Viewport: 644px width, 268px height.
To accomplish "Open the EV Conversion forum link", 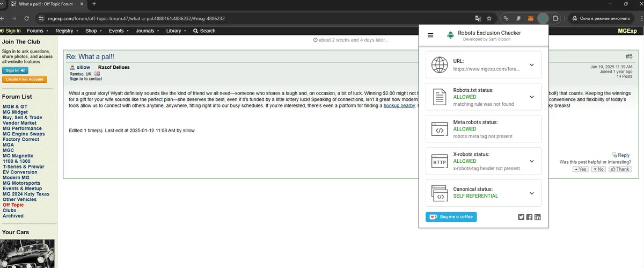I will (x=20, y=172).
